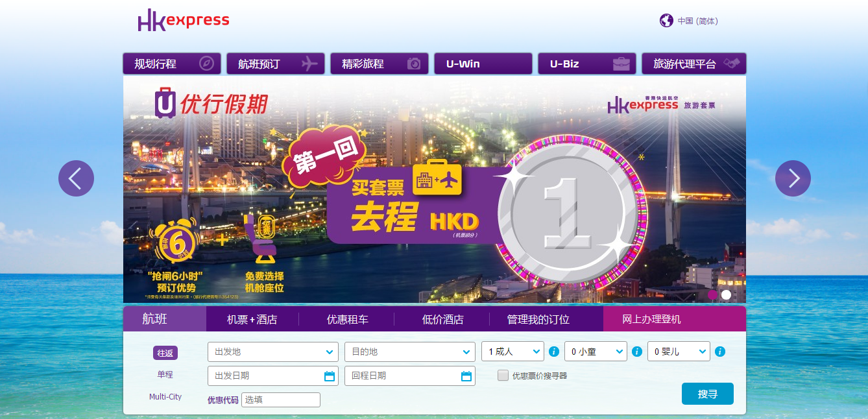Image resolution: width=868 pixels, height=419 pixels.
Task: Open the 目的地 destination dropdown
Action: coord(410,352)
